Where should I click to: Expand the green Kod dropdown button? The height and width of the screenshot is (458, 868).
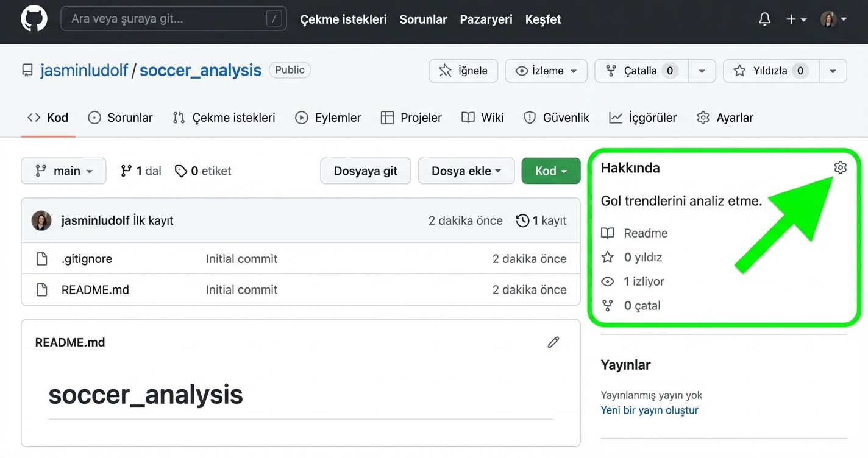(550, 171)
